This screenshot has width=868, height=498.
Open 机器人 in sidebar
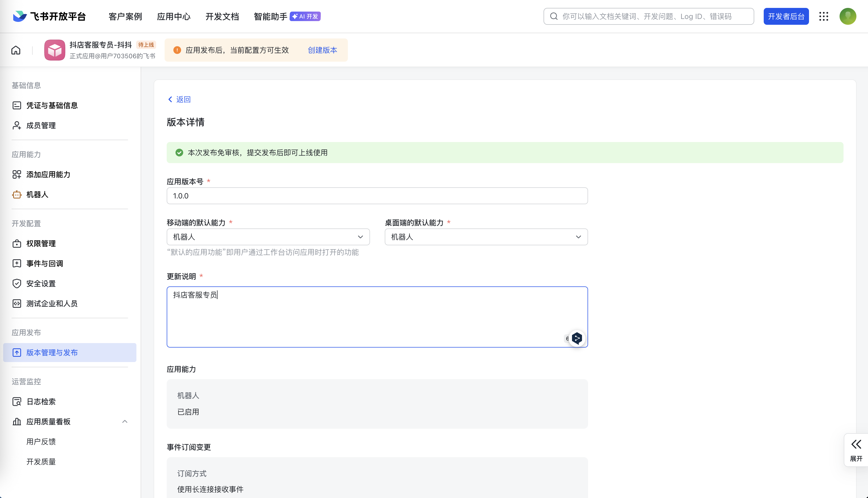[37, 195]
